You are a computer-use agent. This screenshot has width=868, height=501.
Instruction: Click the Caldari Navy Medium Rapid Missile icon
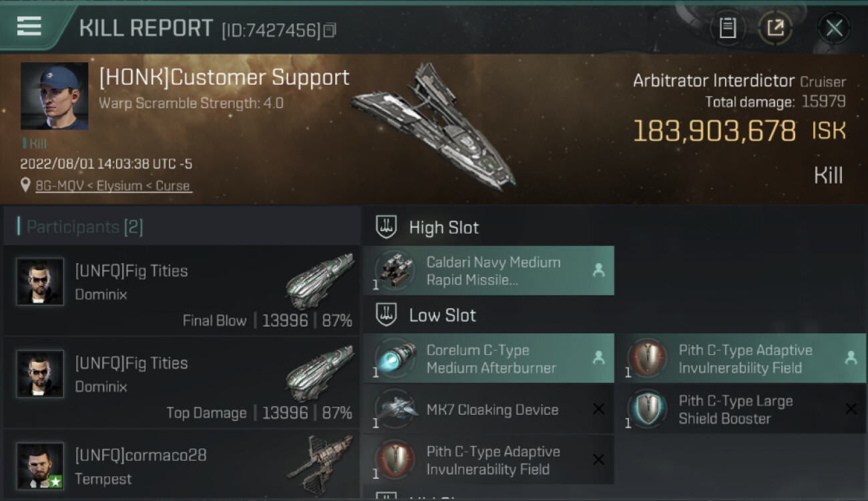(x=394, y=271)
